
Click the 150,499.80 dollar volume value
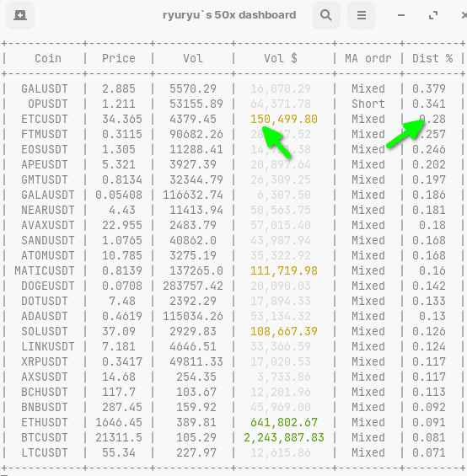[x=284, y=119]
